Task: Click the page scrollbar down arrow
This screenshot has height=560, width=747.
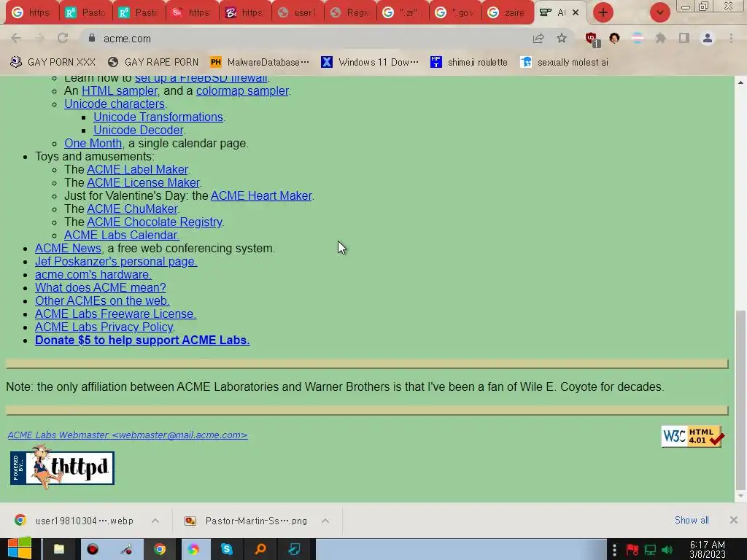Action: [740, 496]
